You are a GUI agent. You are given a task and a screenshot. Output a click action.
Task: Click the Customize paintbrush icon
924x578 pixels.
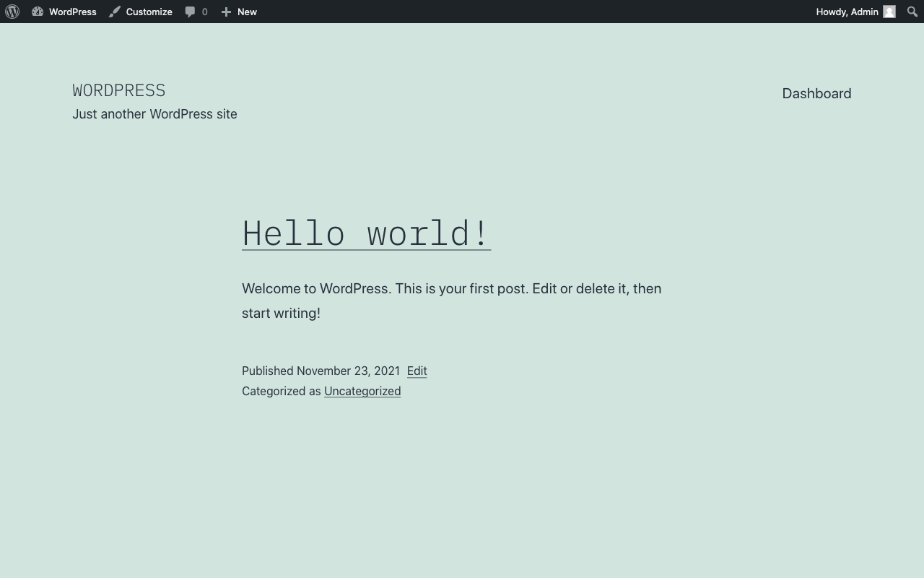tap(115, 12)
